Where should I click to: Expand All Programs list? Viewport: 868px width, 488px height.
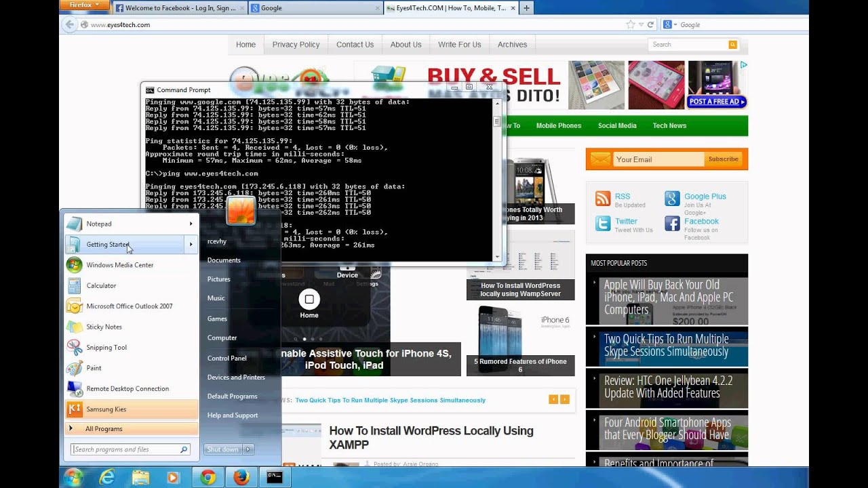click(x=132, y=429)
